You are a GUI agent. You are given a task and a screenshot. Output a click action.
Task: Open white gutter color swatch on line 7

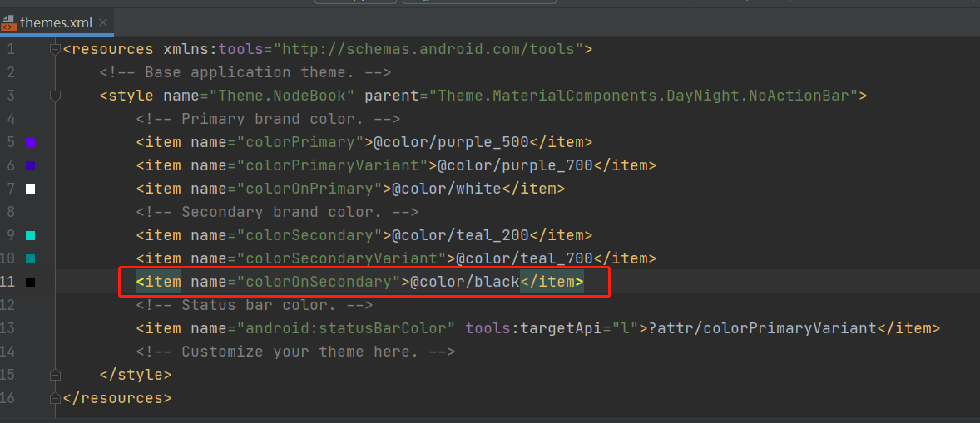pos(30,189)
